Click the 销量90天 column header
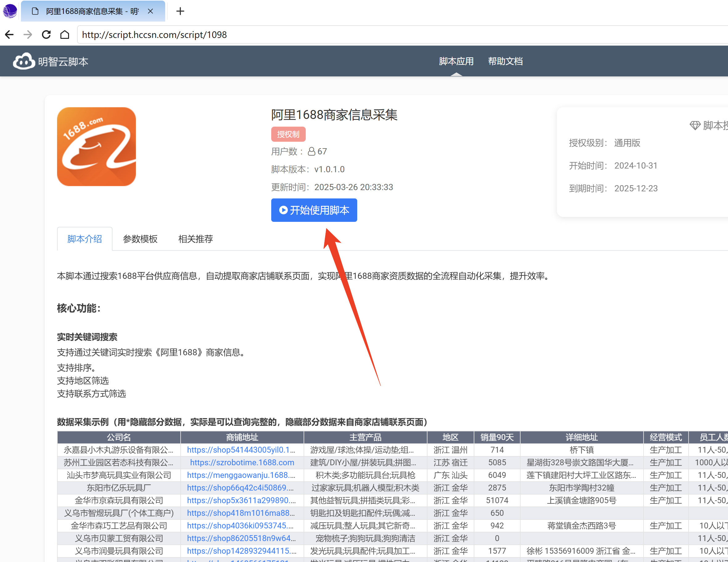The image size is (728, 562). 497,437
